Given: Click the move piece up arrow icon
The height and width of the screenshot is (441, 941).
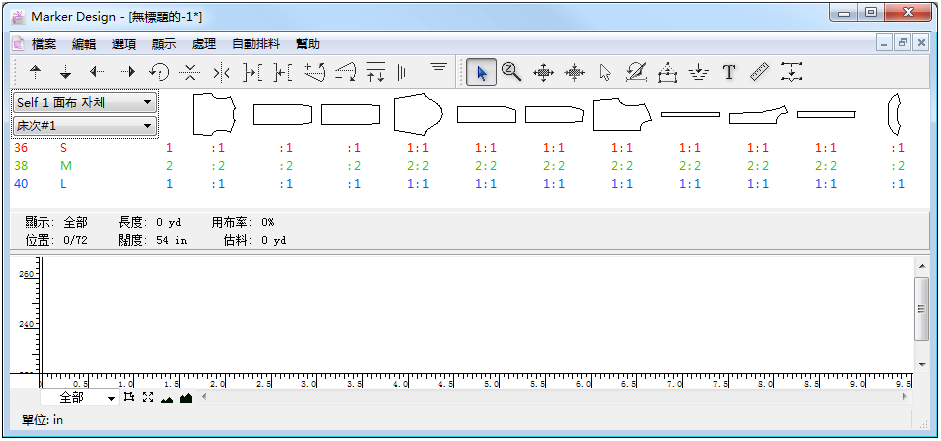Looking at the screenshot, I should coord(35,73).
